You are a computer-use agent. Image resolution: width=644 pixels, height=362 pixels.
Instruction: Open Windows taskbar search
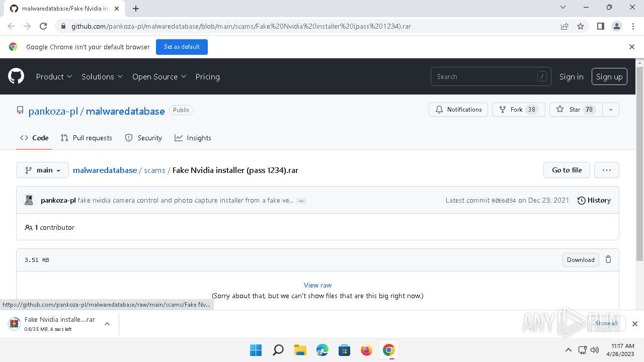click(x=278, y=350)
